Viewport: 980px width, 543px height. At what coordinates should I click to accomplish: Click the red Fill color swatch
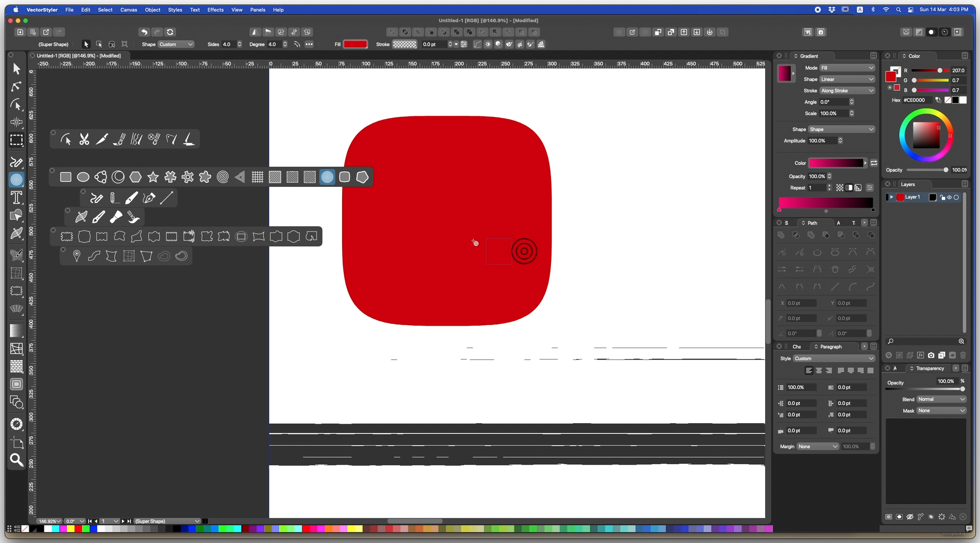[355, 44]
